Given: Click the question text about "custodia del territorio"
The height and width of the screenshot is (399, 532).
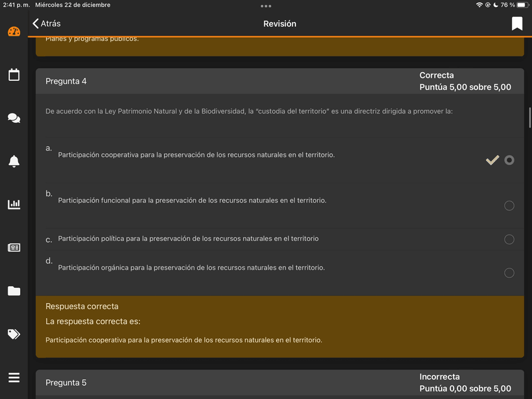Looking at the screenshot, I should tap(249, 111).
